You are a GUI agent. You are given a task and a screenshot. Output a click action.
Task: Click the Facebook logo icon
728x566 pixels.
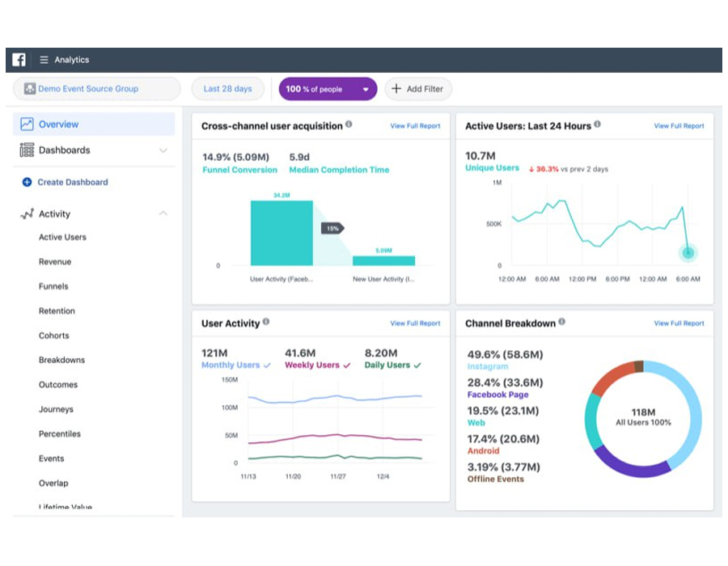coord(19,60)
